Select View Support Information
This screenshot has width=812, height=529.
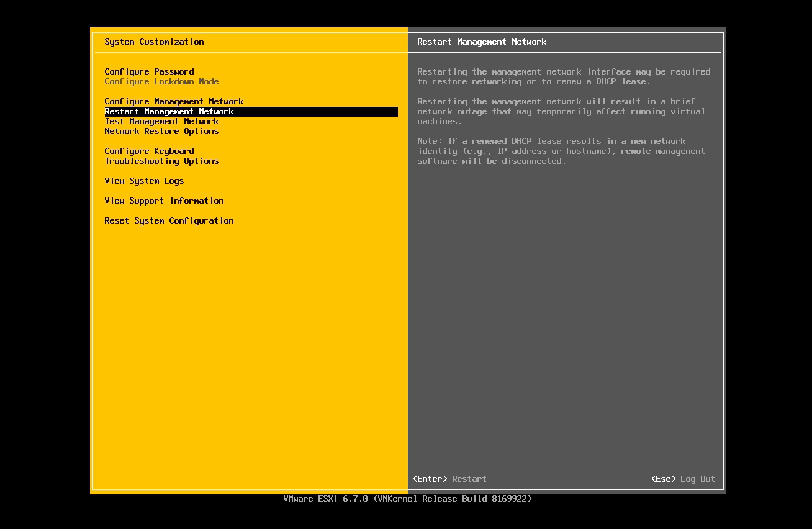pos(164,201)
